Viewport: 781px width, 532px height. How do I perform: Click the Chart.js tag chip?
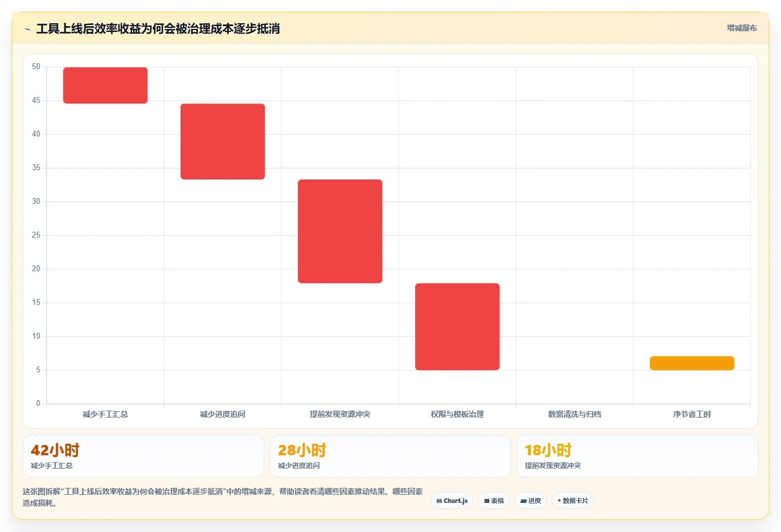point(452,501)
